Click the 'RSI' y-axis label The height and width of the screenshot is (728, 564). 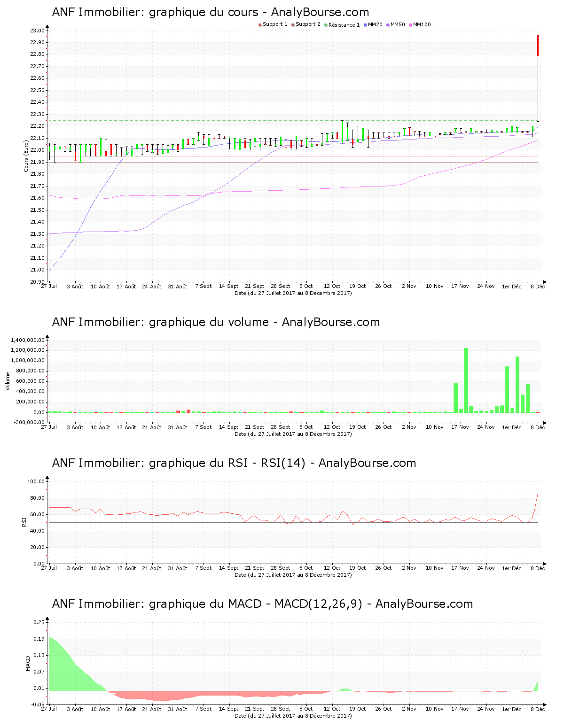[23, 522]
